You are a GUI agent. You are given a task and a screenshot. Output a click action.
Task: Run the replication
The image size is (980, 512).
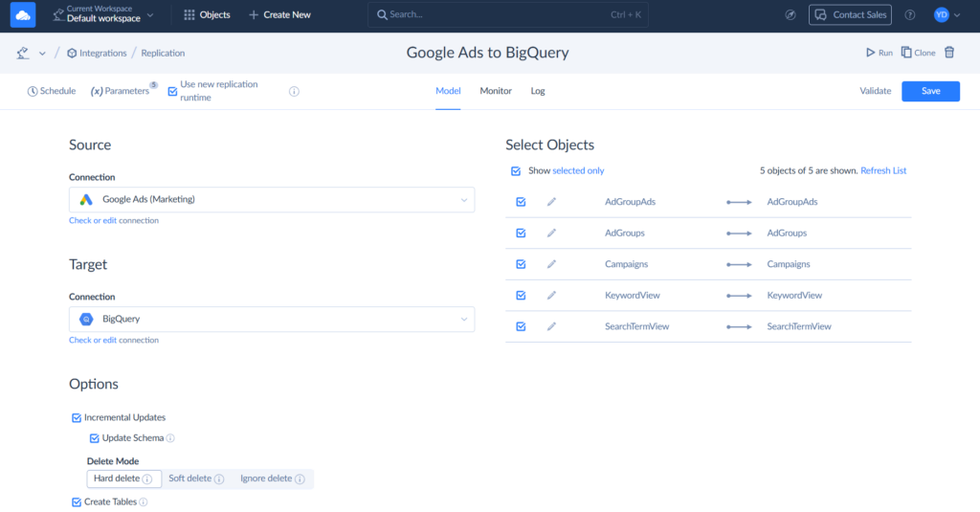click(879, 54)
